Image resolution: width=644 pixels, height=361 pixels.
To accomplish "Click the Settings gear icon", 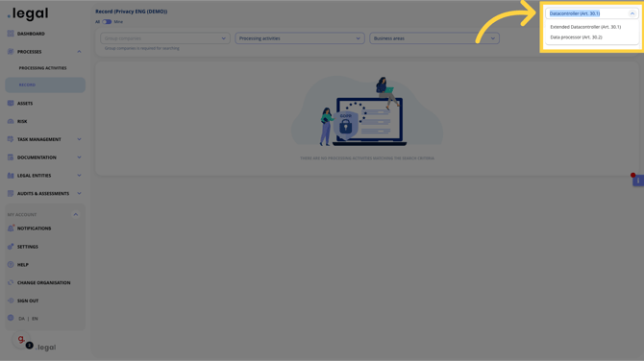I will (11, 247).
